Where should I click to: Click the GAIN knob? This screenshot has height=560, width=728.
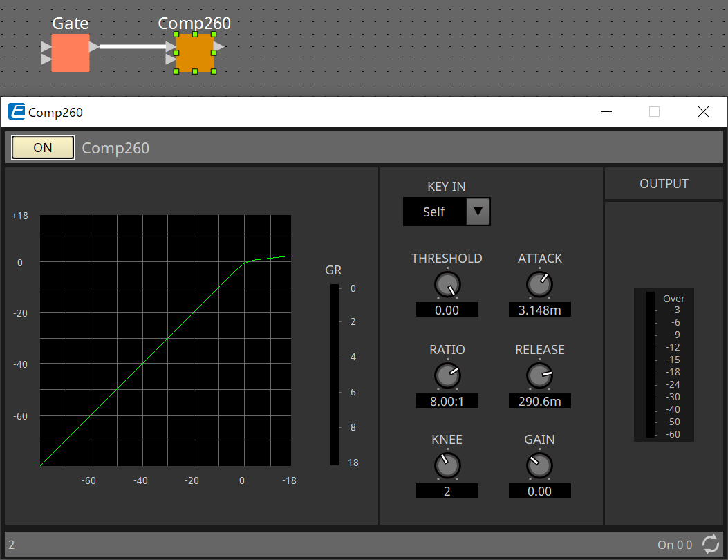[539, 465]
